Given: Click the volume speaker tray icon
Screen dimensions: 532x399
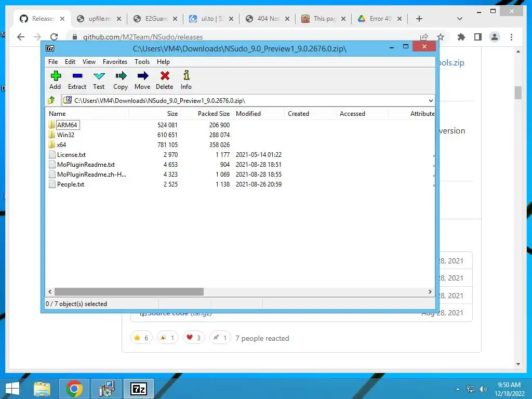Looking at the screenshot, I should click(x=483, y=389).
